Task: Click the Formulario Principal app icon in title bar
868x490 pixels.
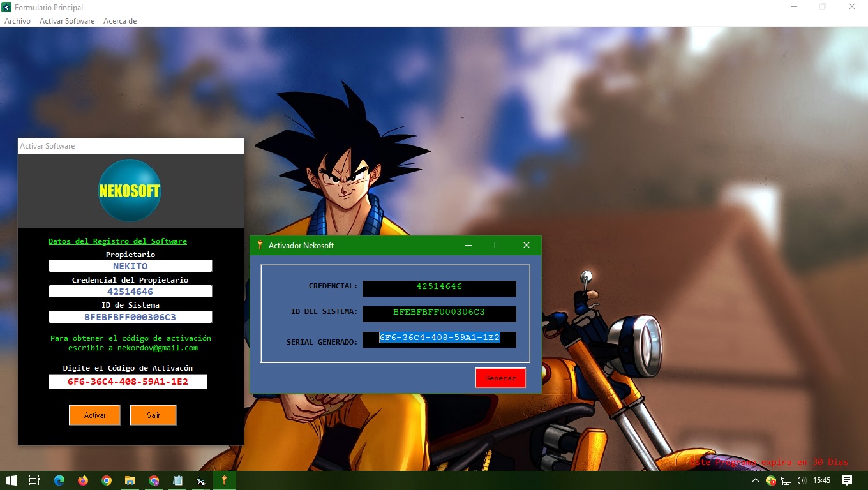Action: [x=7, y=7]
